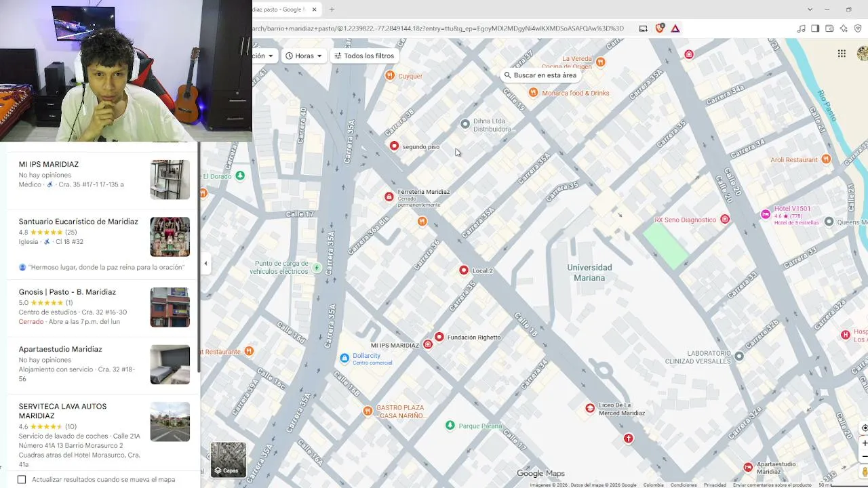Select the Fundación Righetto pin
This screenshot has width=868, height=488.
click(x=439, y=337)
